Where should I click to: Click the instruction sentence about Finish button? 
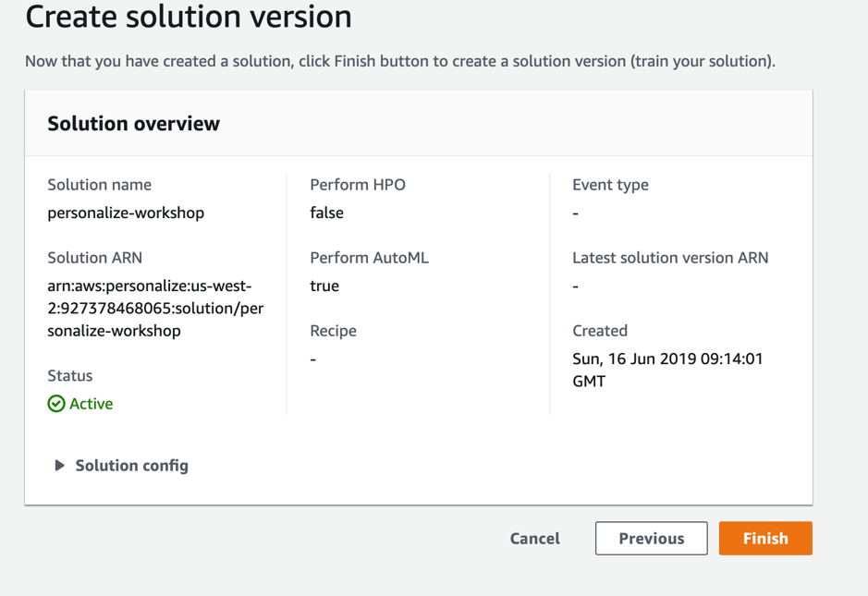399,61
